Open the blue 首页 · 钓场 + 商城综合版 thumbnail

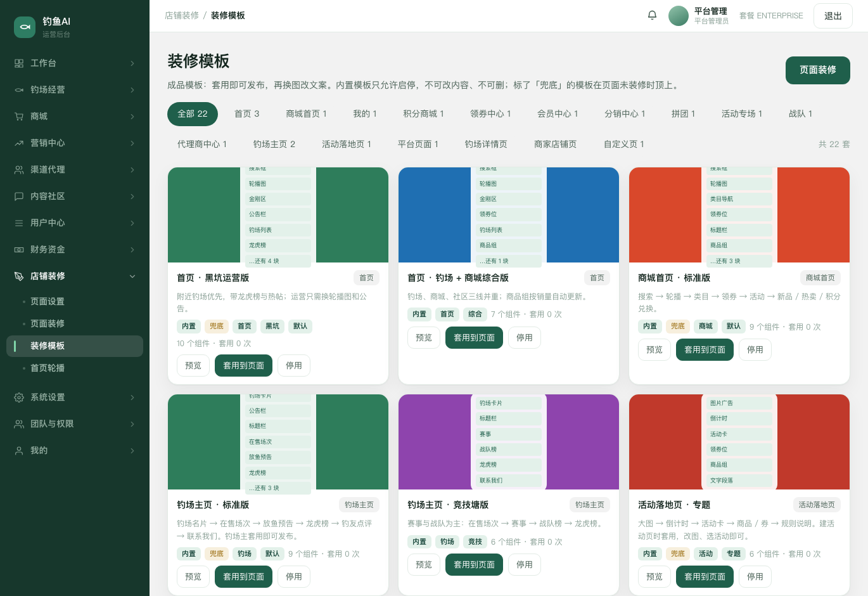(x=509, y=215)
